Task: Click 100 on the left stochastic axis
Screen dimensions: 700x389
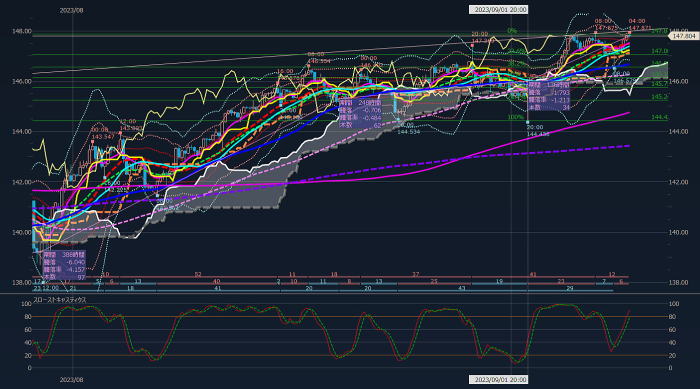Action: [26, 304]
